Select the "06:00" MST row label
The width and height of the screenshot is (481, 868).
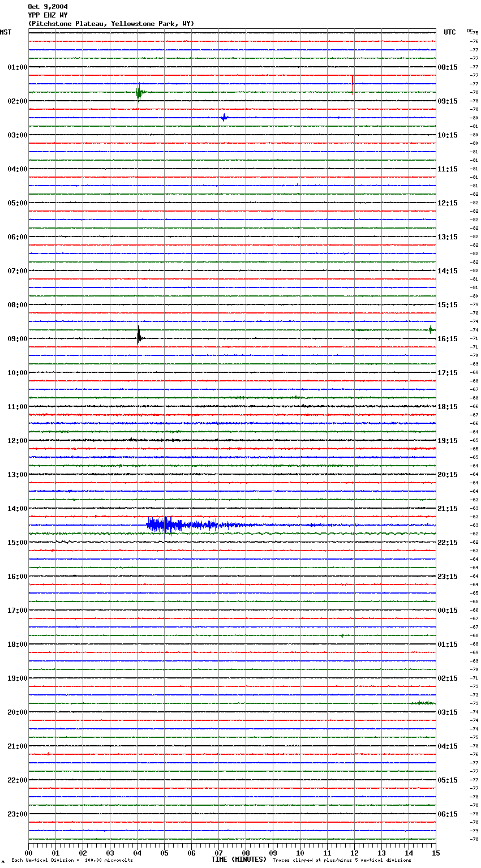tap(18, 237)
